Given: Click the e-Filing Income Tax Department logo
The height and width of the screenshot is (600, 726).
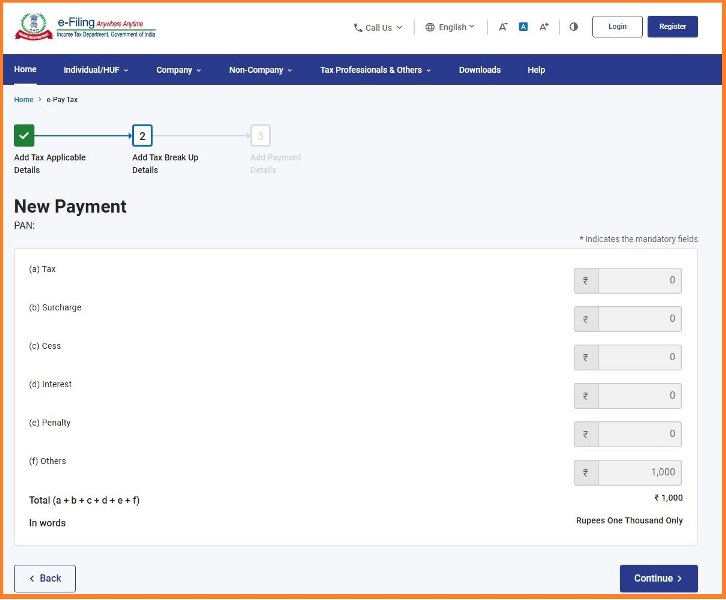Looking at the screenshot, I should [85, 27].
